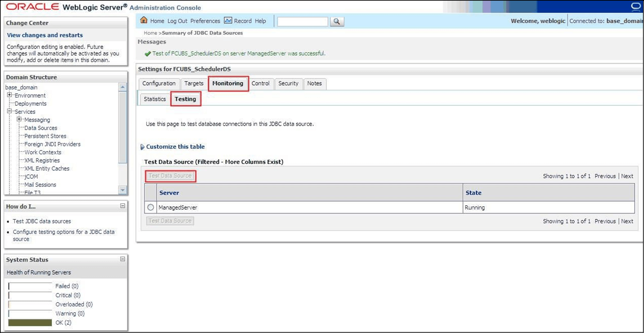644x333 pixels.
Task: Click the Critical (0) status label
Action: click(x=68, y=295)
